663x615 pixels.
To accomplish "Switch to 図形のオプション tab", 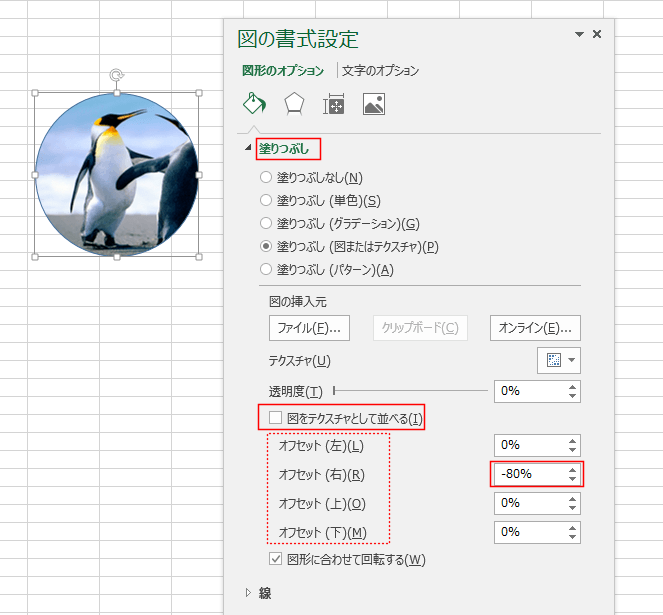I will 283,71.
